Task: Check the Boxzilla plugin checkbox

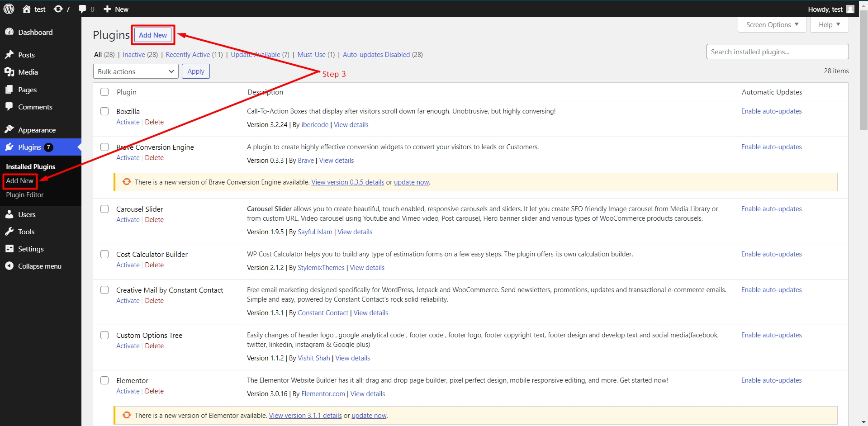Action: tap(104, 111)
